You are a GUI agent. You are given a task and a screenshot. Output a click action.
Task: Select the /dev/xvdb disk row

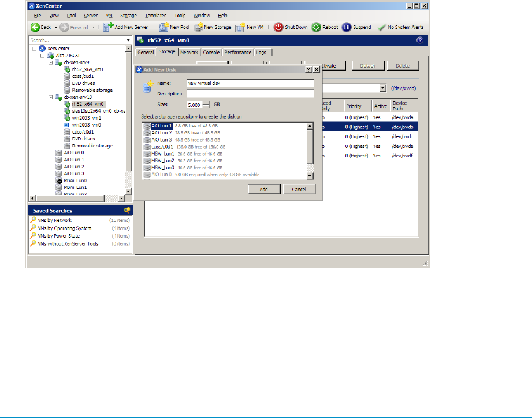click(x=370, y=127)
